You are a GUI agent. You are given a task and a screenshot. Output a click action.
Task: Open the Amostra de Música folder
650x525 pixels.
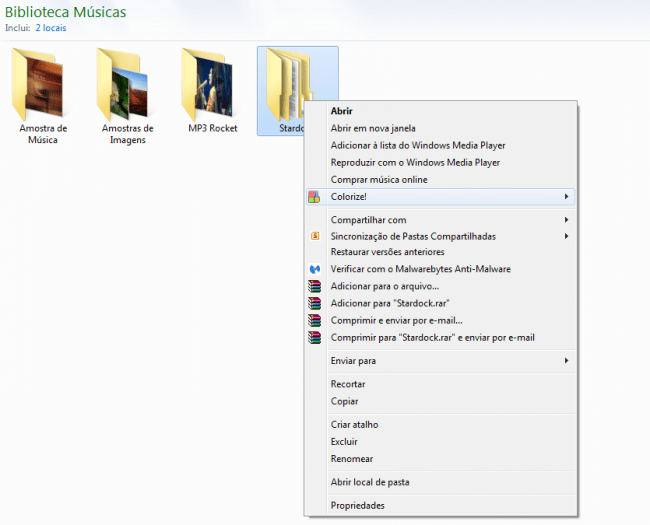43,88
